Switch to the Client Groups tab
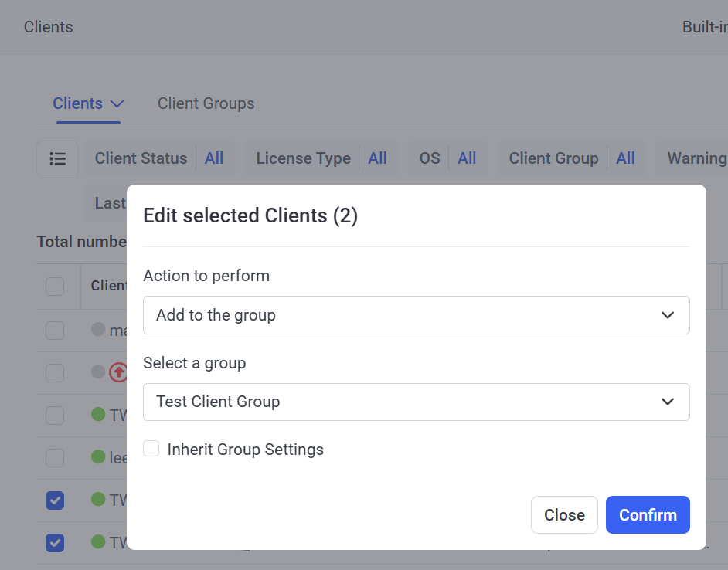This screenshot has height=570, width=728. 206,103
